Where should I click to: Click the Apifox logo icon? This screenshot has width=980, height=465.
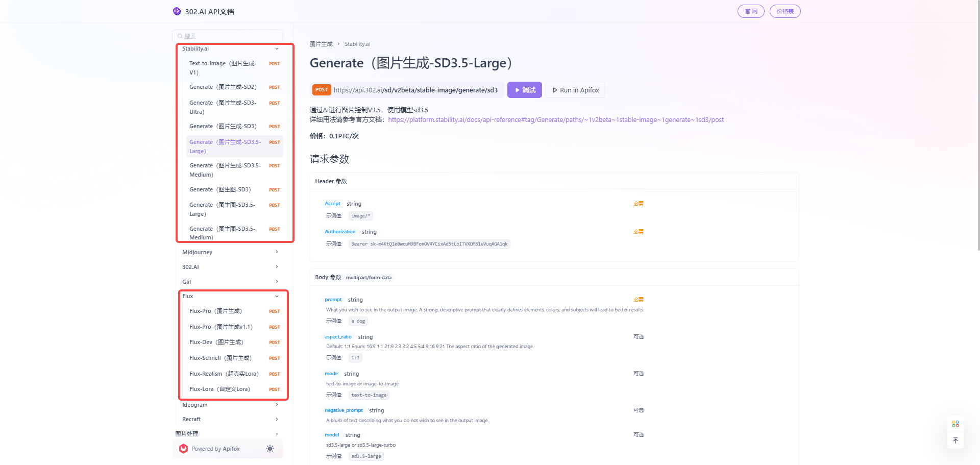click(183, 449)
